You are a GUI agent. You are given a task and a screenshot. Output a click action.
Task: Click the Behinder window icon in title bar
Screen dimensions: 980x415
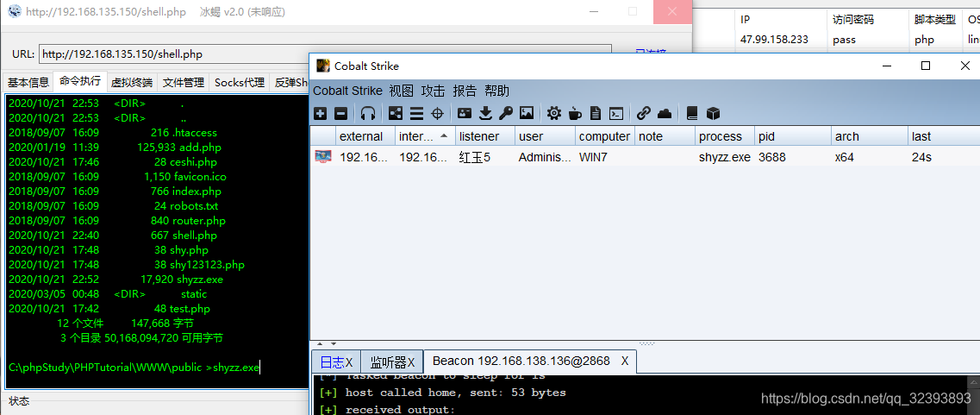(14, 11)
